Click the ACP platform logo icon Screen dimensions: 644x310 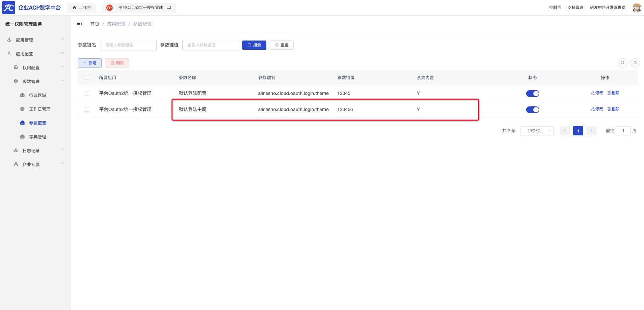click(9, 8)
